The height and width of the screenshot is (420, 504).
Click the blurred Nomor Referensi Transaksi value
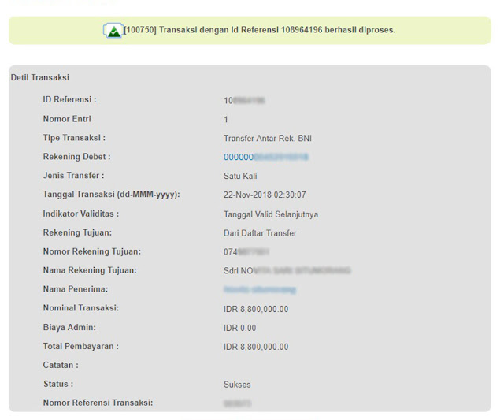(x=237, y=403)
